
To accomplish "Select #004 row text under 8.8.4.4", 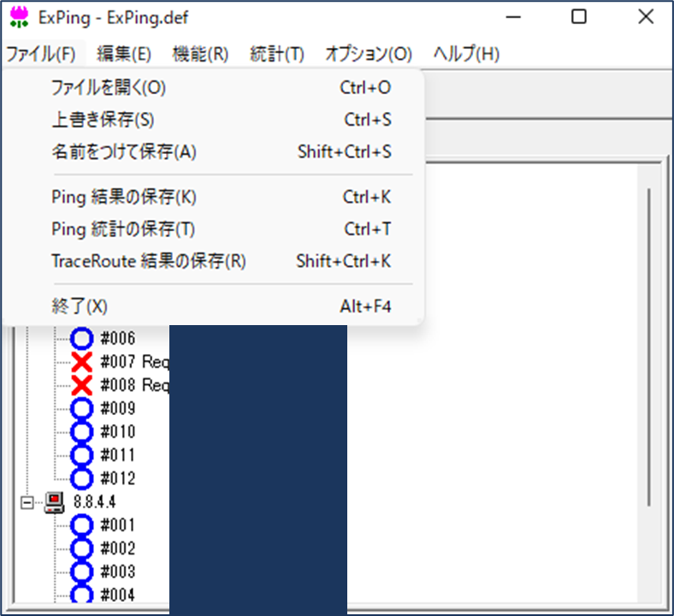I will point(118,595).
